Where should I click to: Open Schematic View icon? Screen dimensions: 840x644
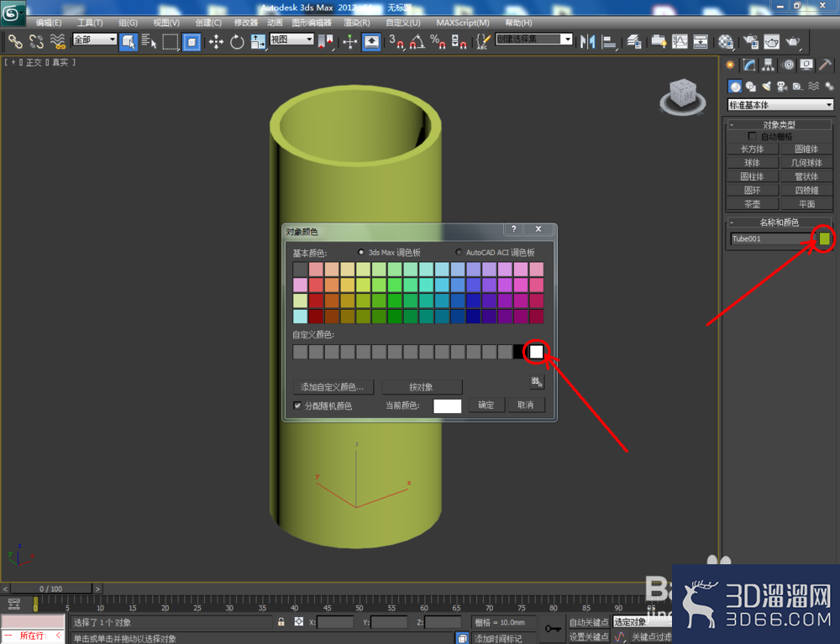(x=701, y=41)
